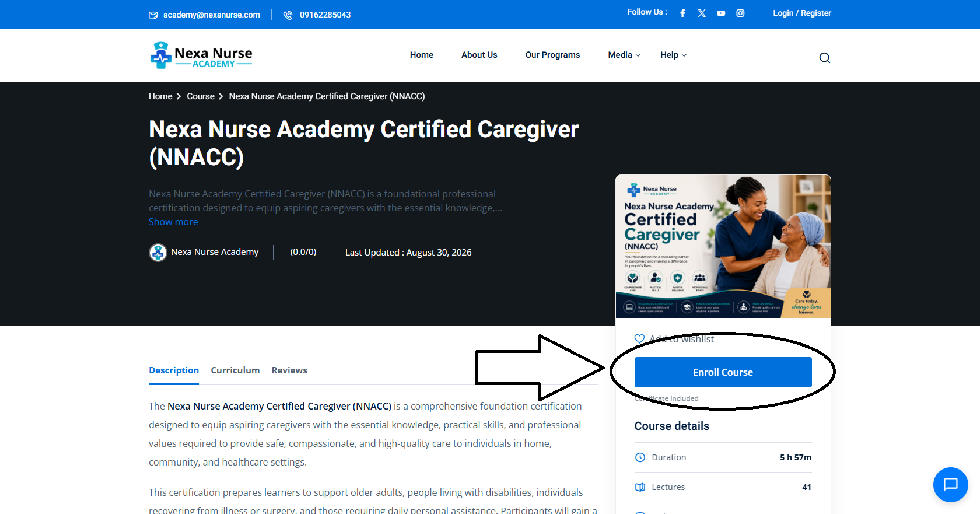
Task: Open the YouTube social icon
Action: [721, 13]
